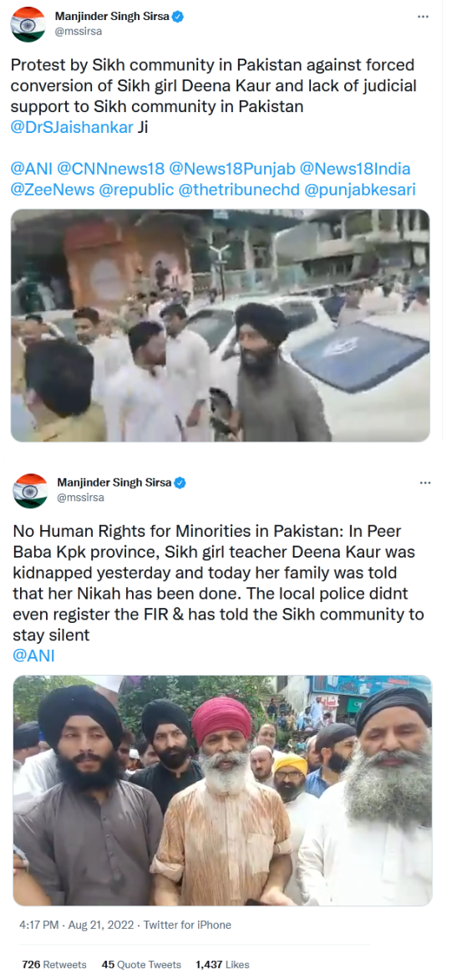Open the protest video thumbnail with the white car
The width and height of the screenshot is (457, 980).
point(220,325)
